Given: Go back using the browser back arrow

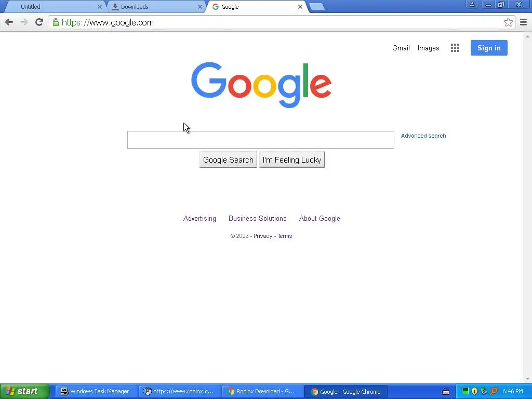Looking at the screenshot, I should (9, 22).
